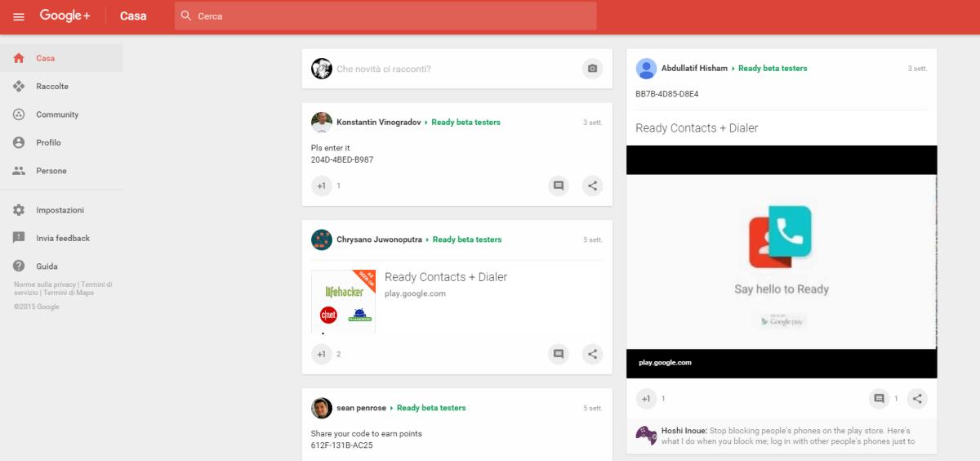Viewport: 980px width, 461px height.
Task: Click the Google+ logo
Action: pyautogui.click(x=65, y=16)
